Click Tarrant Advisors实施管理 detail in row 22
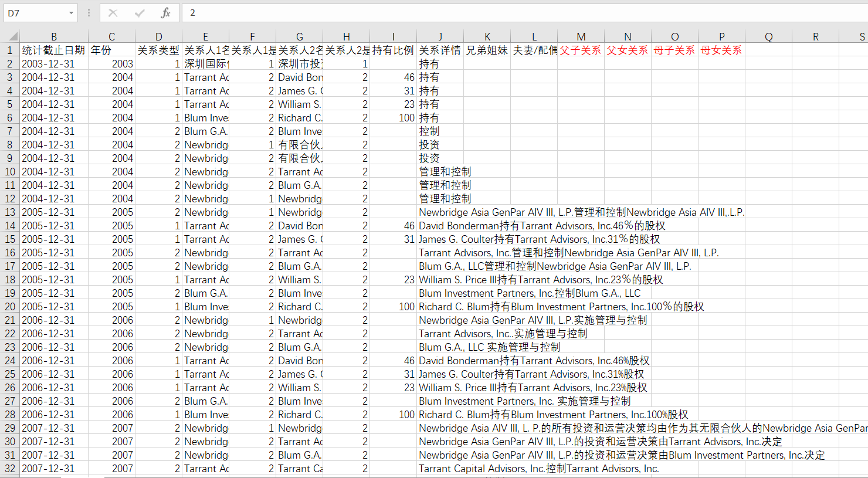Image resolution: width=868 pixels, height=478 pixels. tap(503, 333)
